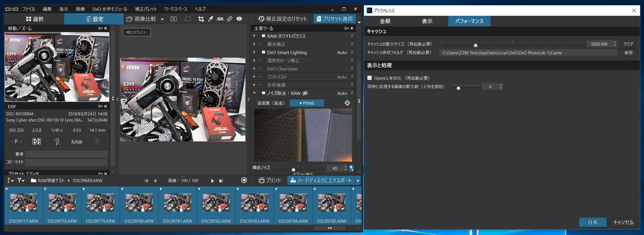Click クリア to clear the cache
The width and height of the screenshot is (644, 235).
point(628,44)
